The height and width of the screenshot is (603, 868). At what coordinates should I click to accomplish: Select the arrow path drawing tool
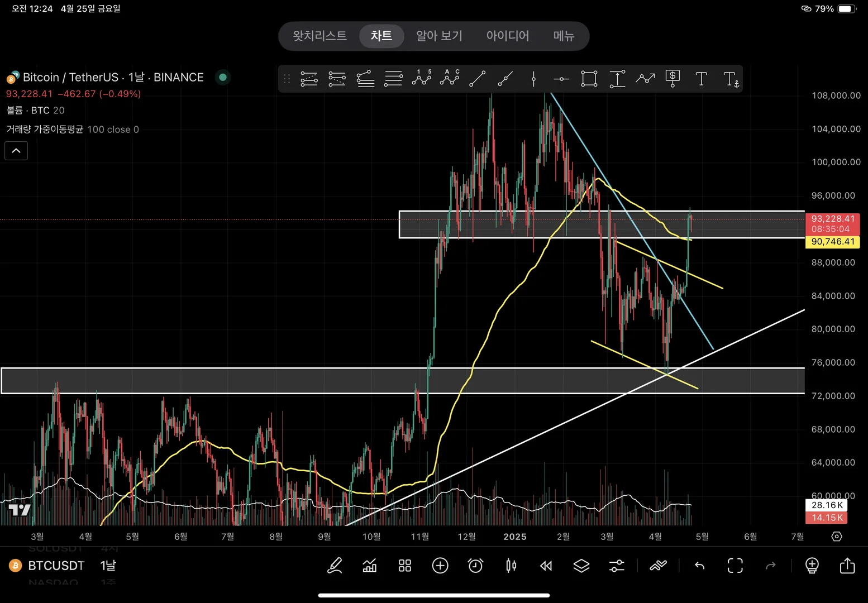point(645,79)
